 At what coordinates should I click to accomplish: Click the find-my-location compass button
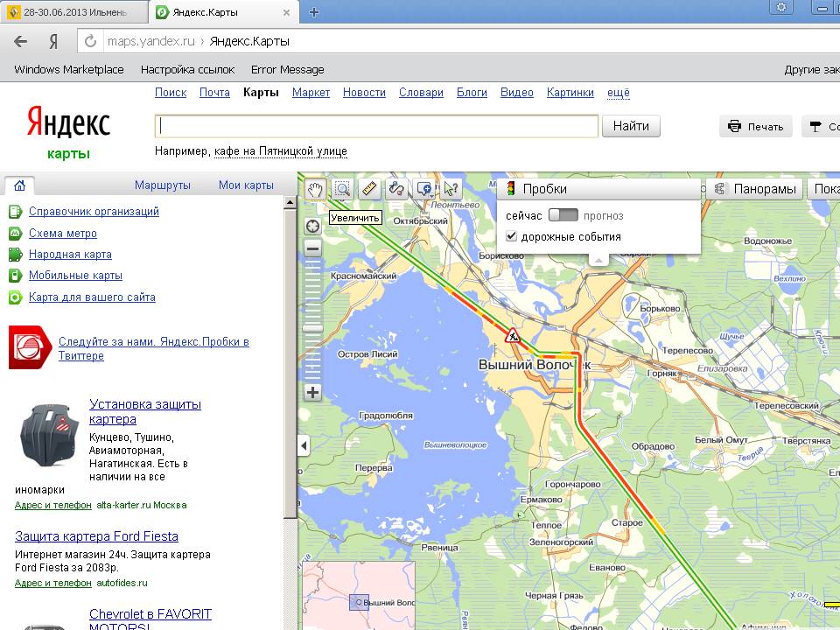coord(312,227)
